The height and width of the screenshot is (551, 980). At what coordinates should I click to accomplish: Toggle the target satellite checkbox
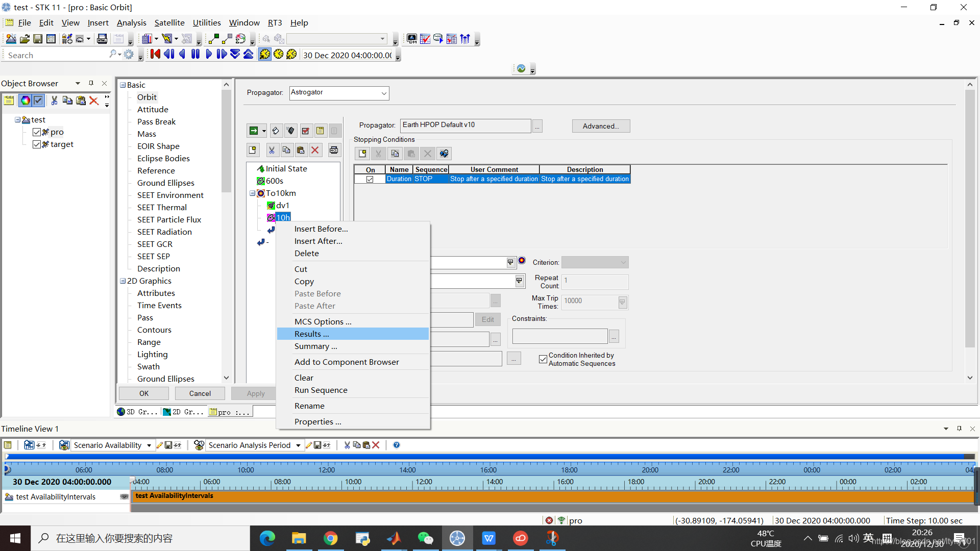click(37, 144)
